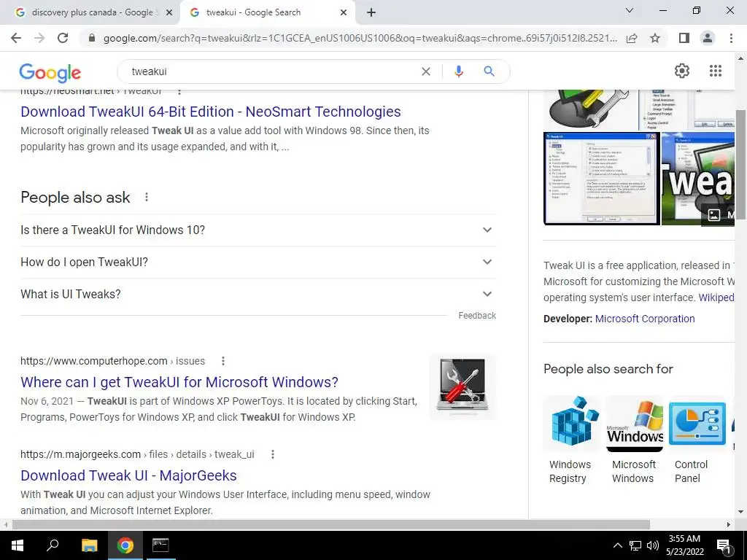
Task: Open Download TweakUI 64-Bit Edition link
Action: (211, 112)
